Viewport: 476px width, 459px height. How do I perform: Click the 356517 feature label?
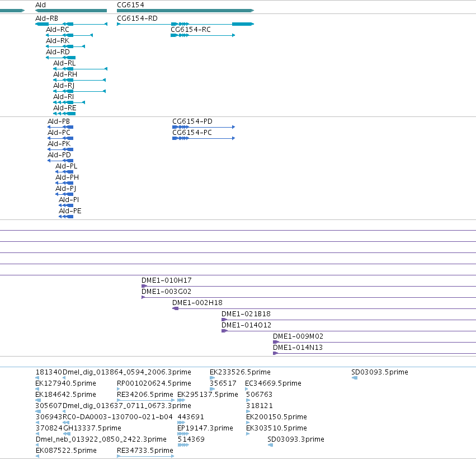pos(223,383)
